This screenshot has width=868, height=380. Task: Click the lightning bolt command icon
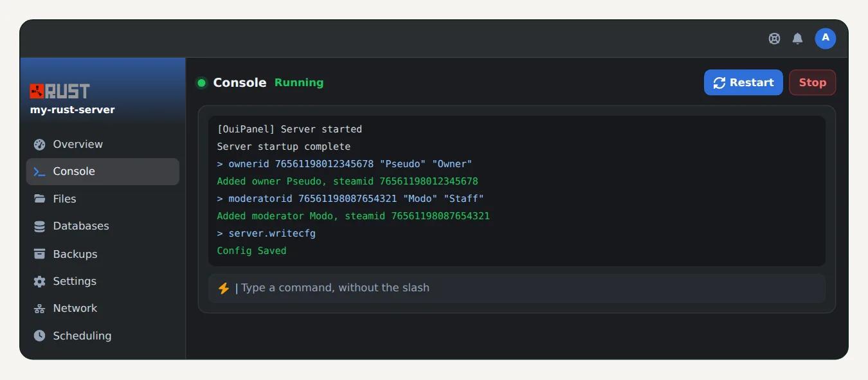tap(224, 288)
